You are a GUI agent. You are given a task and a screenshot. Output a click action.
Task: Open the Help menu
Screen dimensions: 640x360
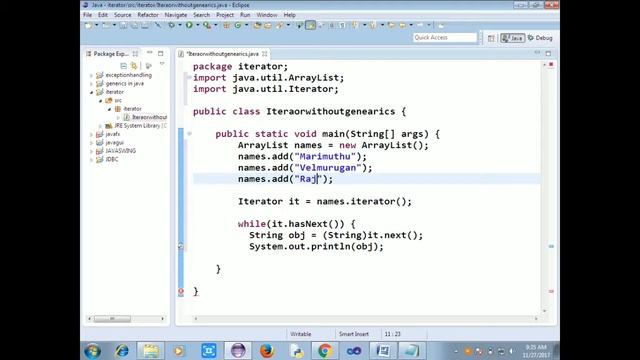289,15
